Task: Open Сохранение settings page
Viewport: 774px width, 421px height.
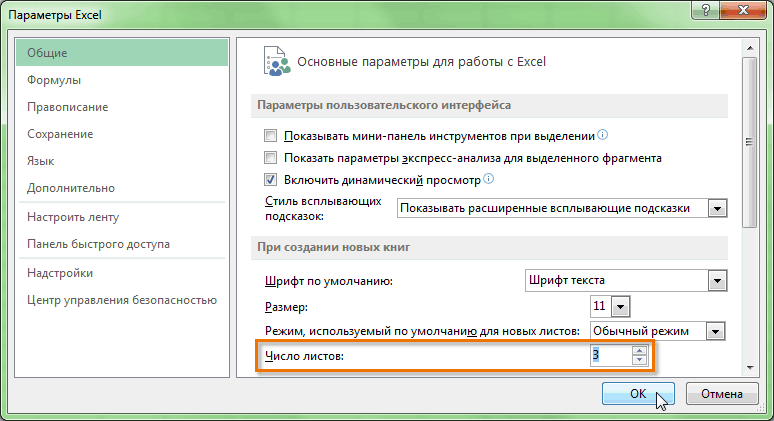Action: (122, 134)
